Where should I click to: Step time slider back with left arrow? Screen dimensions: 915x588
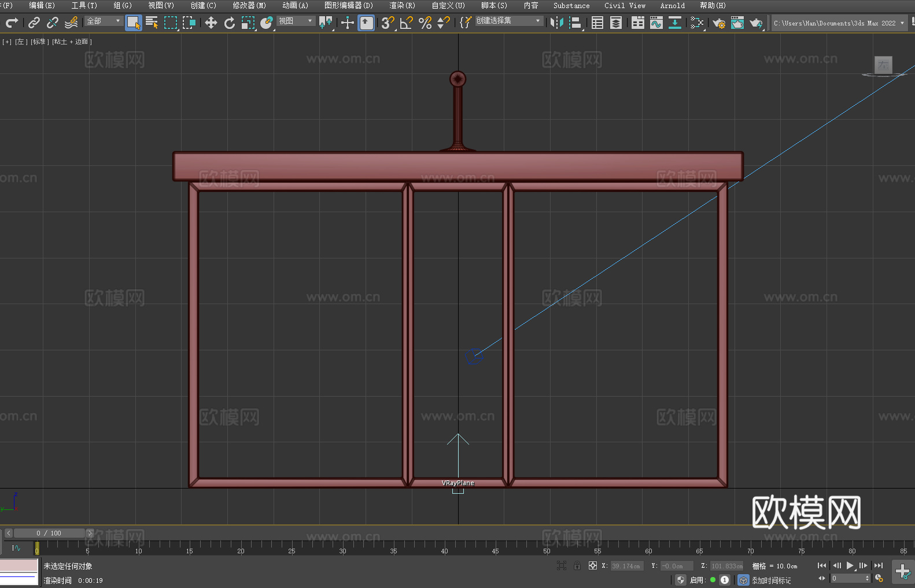(x=8, y=533)
